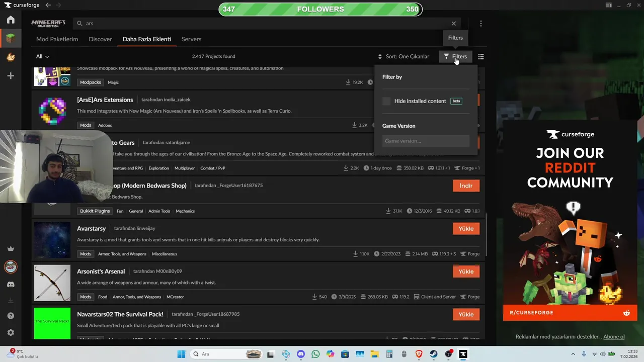The width and height of the screenshot is (644, 362).
Task: Open Discord from the taskbar
Action: click(x=301, y=354)
